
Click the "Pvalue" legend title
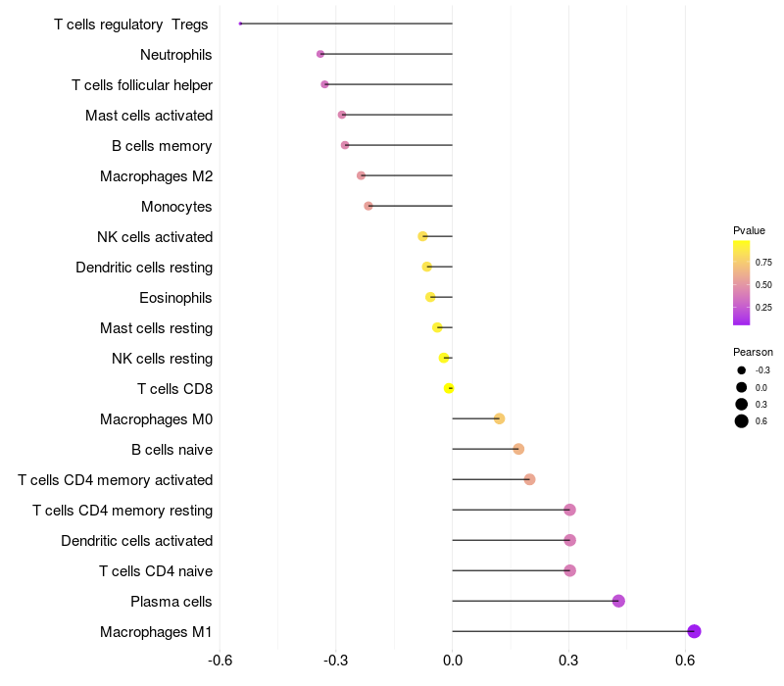(749, 230)
